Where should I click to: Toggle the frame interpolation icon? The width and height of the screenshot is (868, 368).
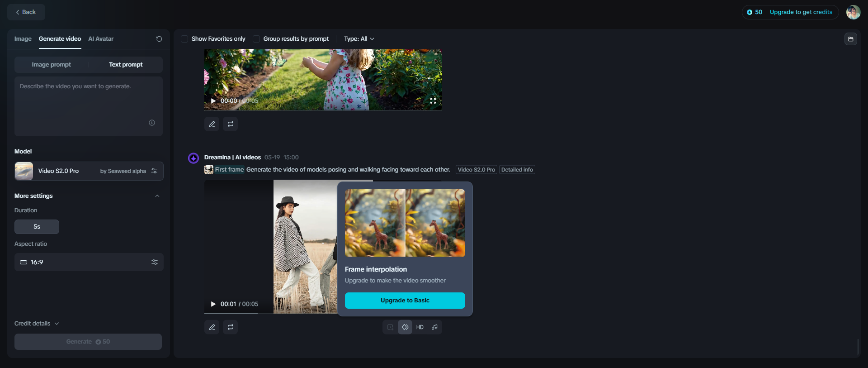pos(405,327)
